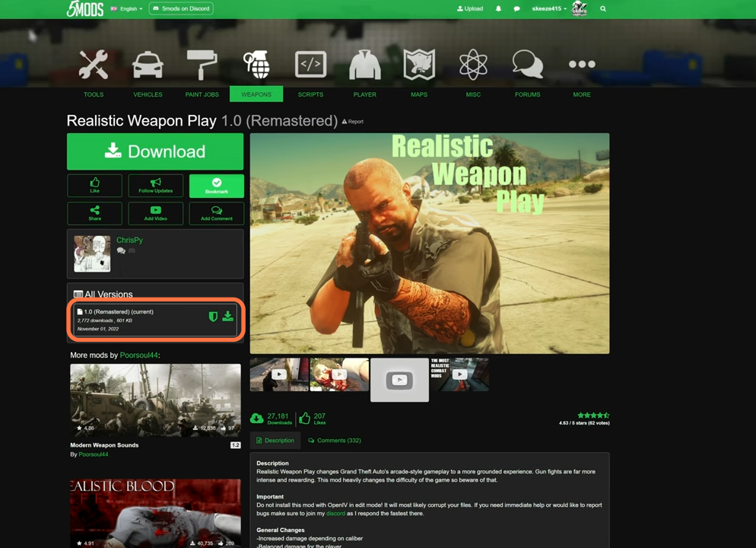Click the 5MODS site logo
This screenshot has height=548, width=756.
[x=85, y=8]
